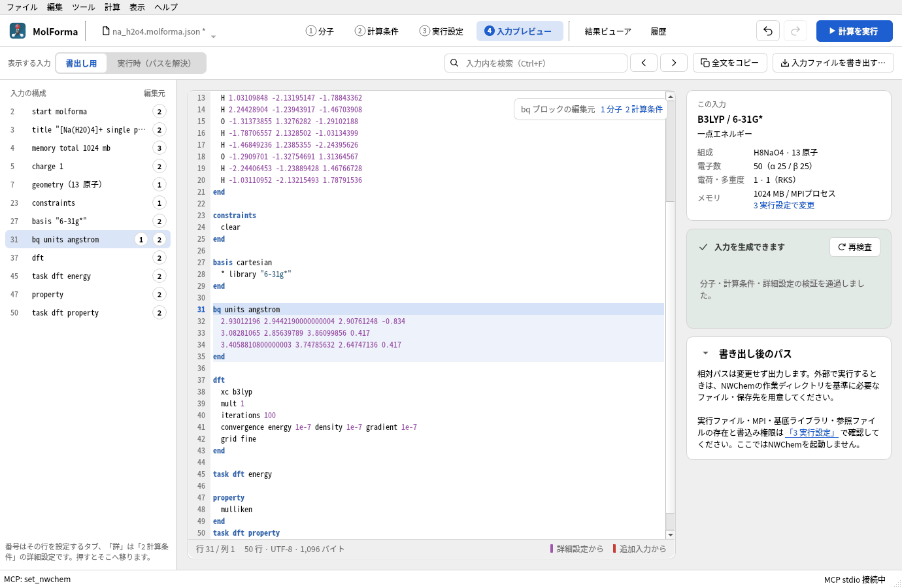Click badge 1 on constraints row
Image resolution: width=902 pixels, height=588 pixels.
coord(159,203)
